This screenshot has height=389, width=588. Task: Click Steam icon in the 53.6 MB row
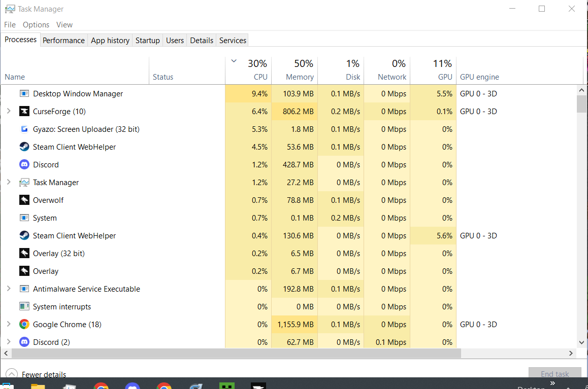coord(24,147)
